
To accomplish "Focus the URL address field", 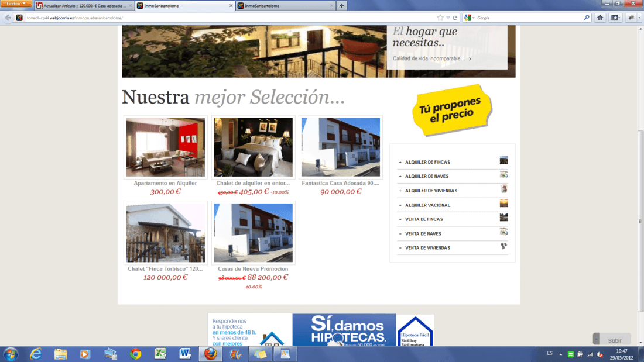I will [230, 18].
